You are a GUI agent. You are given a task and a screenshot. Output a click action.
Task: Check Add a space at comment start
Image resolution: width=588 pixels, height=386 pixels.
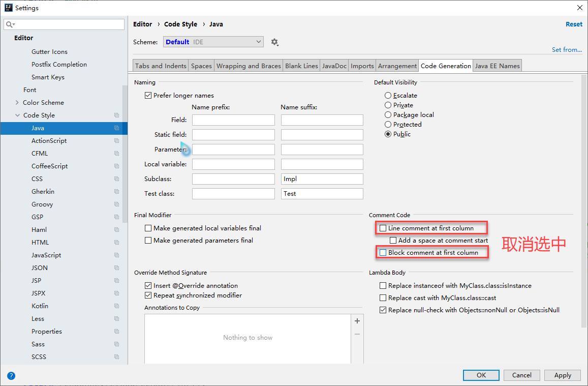(393, 241)
